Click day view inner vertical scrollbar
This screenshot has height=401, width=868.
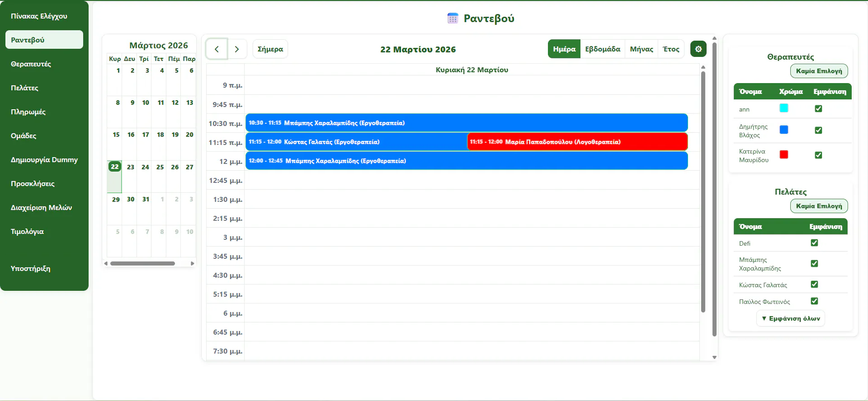click(x=703, y=192)
